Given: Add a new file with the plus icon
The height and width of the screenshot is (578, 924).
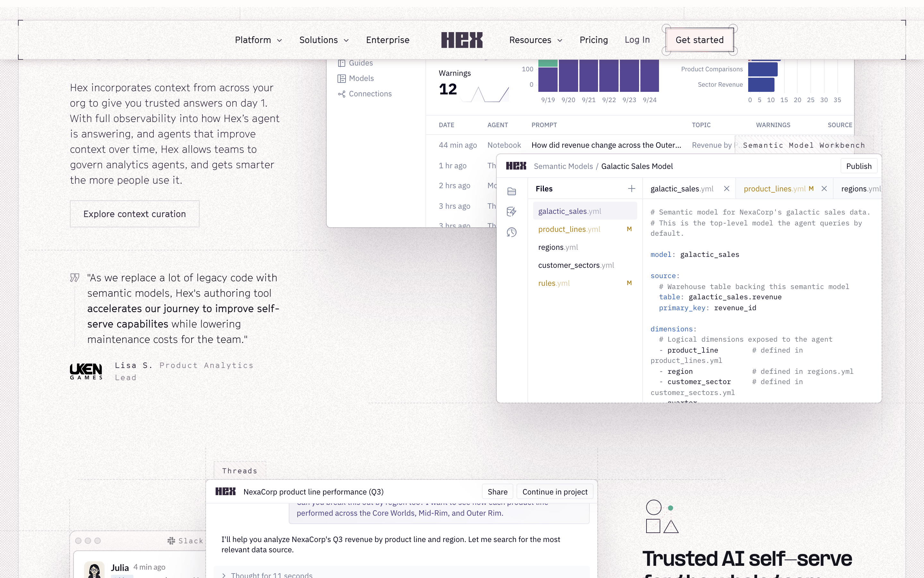Looking at the screenshot, I should [x=631, y=188].
